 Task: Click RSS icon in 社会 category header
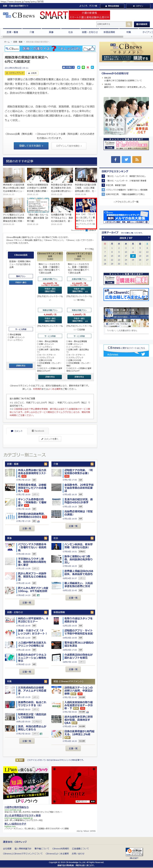(x=92, y=538)
